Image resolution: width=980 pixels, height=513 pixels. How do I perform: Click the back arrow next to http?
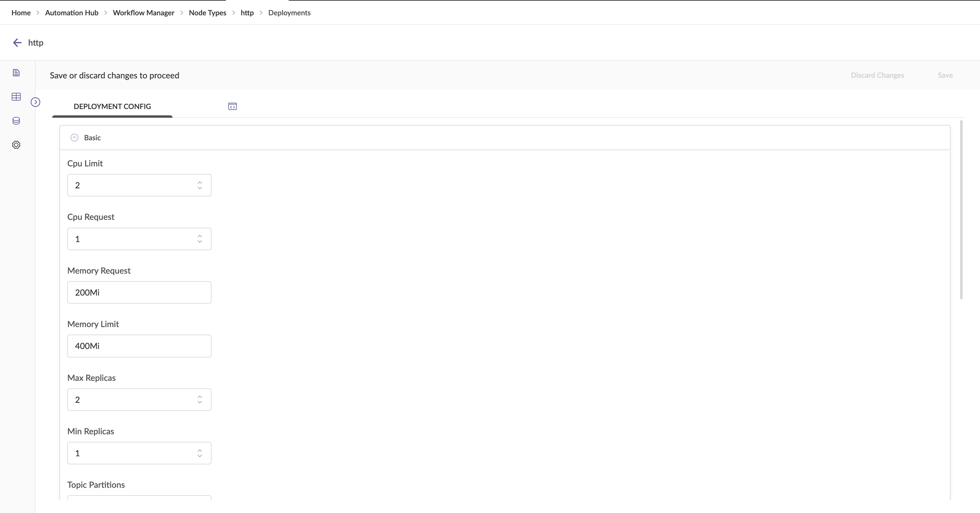point(17,43)
